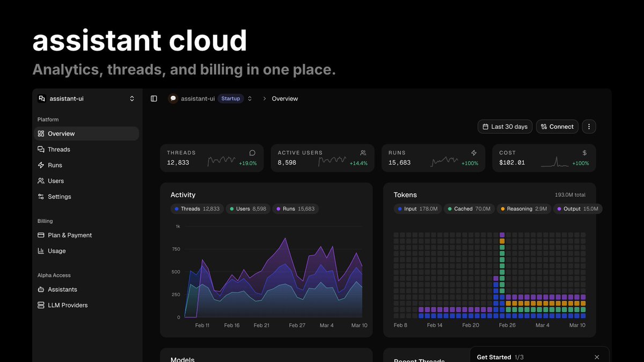The width and height of the screenshot is (644, 362).
Task: Toggle the sidebar panel icon
Action: (x=154, y=99)
